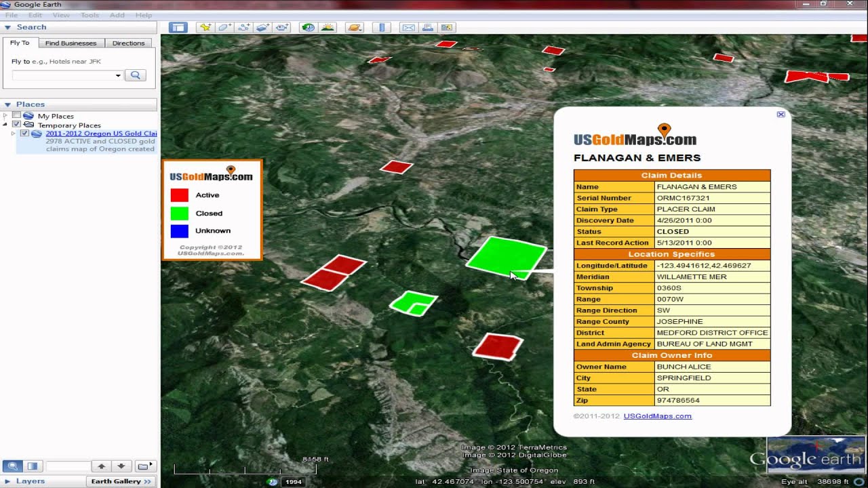868x488 pixels.
Task: Select the '974786564' zip value
Action: (713, 400)
